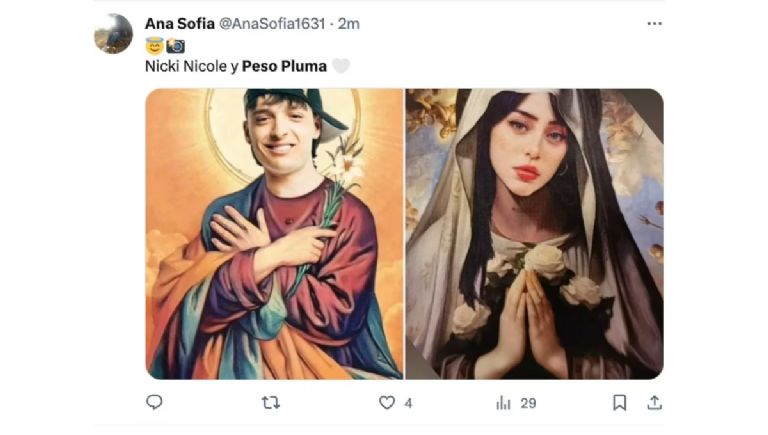Image resolution: width=768 pixels, height=435 pixels.
Task: Open the right image of the veiled woman
Action: pyautogui.click(x=534, y=234)
